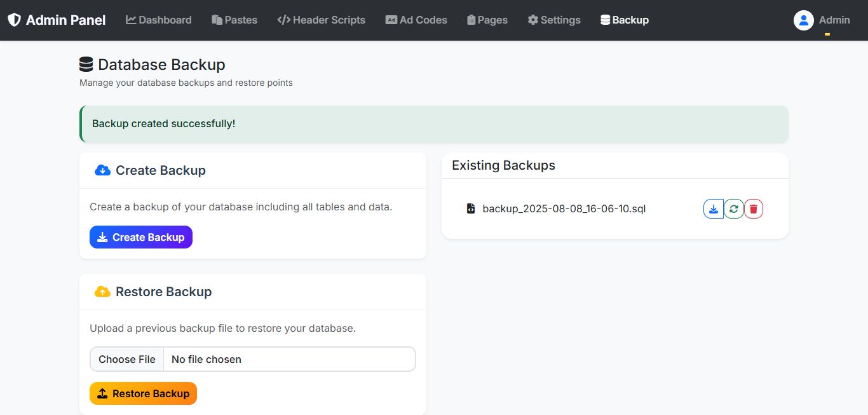The height and width of the screenshot is (415, 868).
Task: Open the Dashboard menu item
Action: point(159,20)
